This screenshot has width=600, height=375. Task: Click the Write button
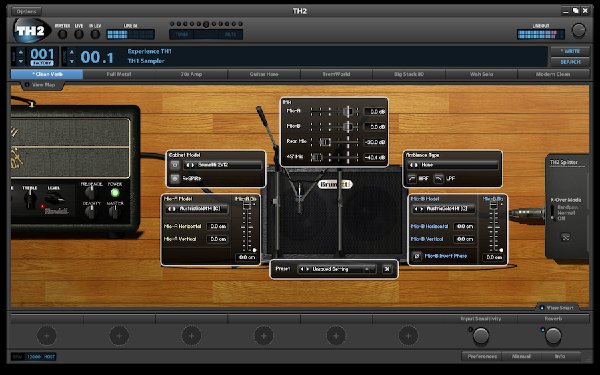pyautogui.click(x=570, y=51)
